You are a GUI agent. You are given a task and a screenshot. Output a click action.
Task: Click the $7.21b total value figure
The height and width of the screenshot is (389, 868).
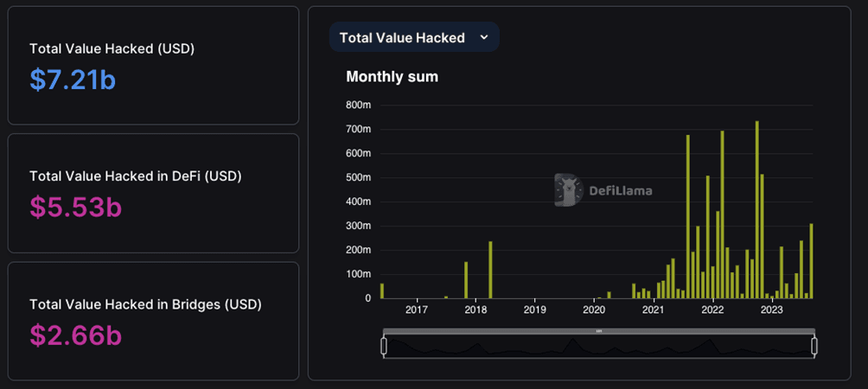tap(73, 80)
